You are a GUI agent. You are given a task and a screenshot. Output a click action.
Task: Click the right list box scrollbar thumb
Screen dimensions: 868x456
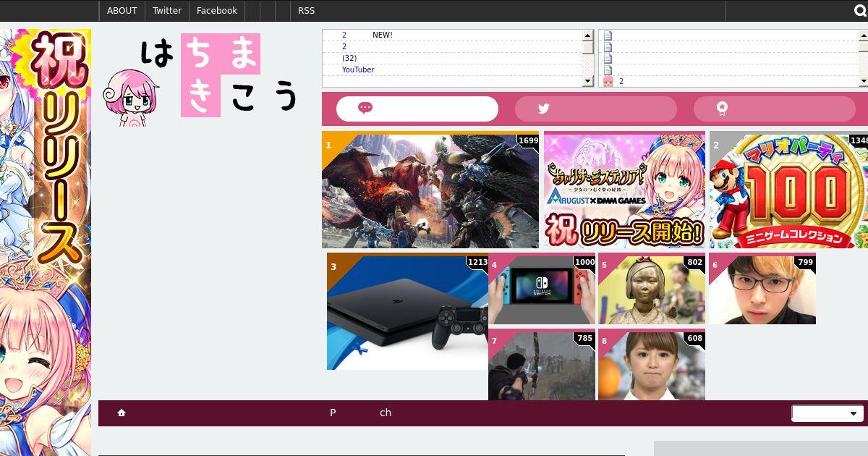click(x=863, y=47)
